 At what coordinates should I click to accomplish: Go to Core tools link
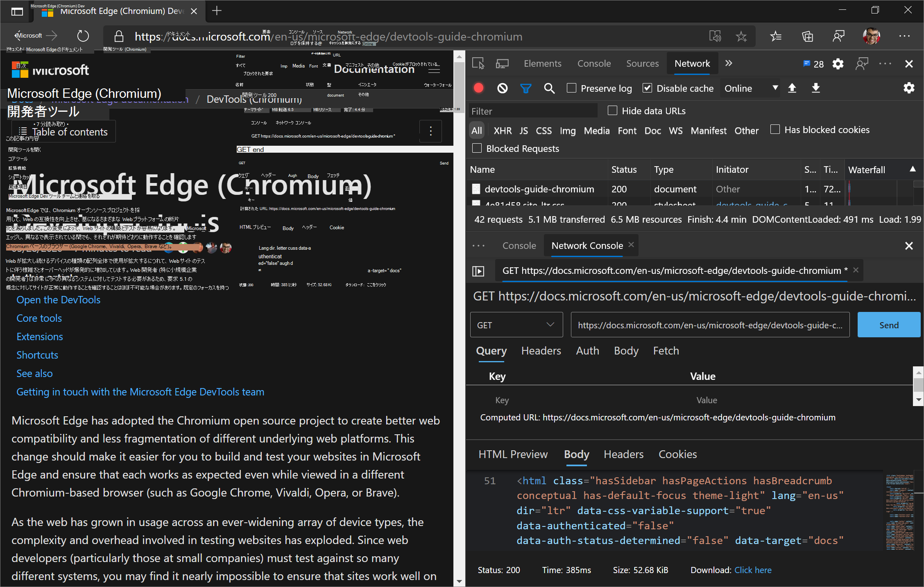39,318
